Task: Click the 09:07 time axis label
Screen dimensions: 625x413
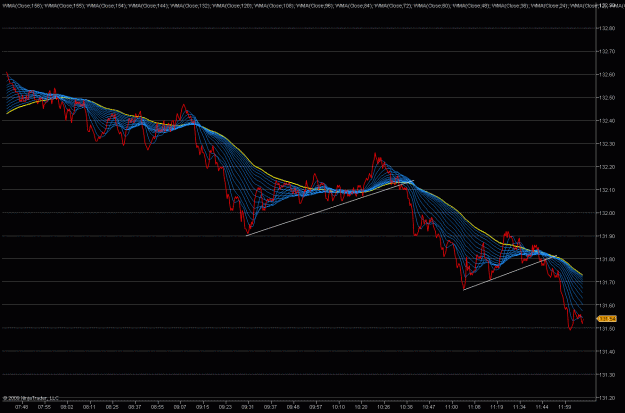Action: tap(180, 407)
